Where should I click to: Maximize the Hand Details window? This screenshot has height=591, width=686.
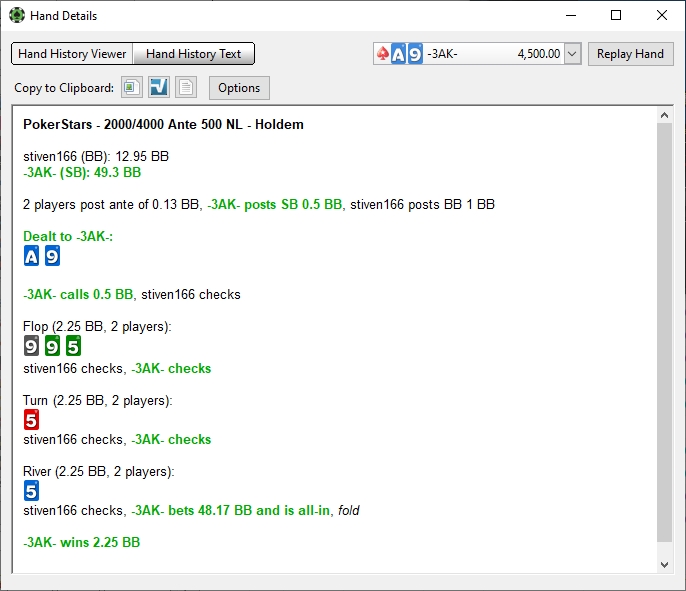tap(616, 15)
